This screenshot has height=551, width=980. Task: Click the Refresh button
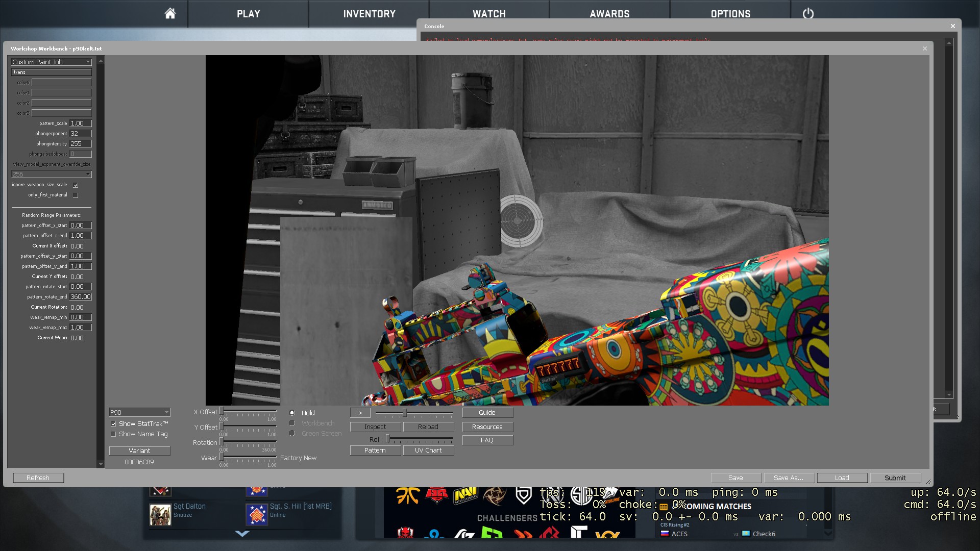[x=38, y=478]
